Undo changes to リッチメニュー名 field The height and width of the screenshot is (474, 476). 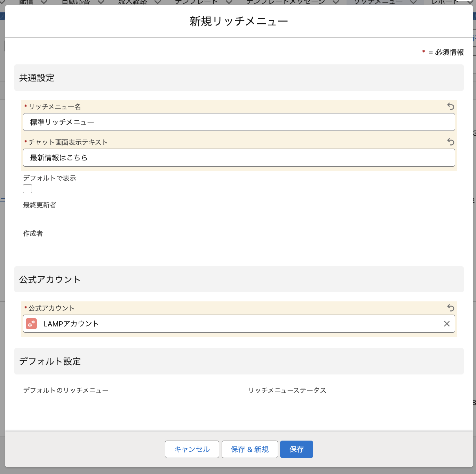451,106
